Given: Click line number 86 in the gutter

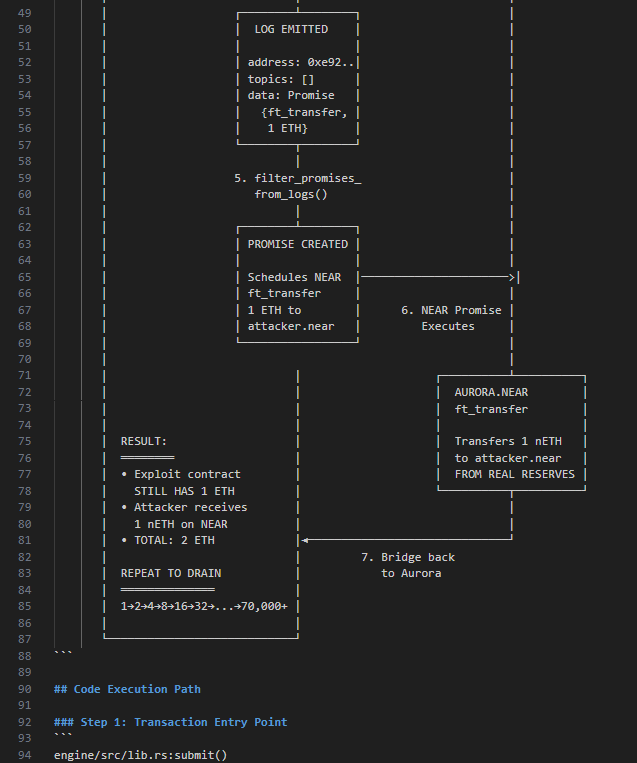Looking at the screenshot, I should 24,623.
